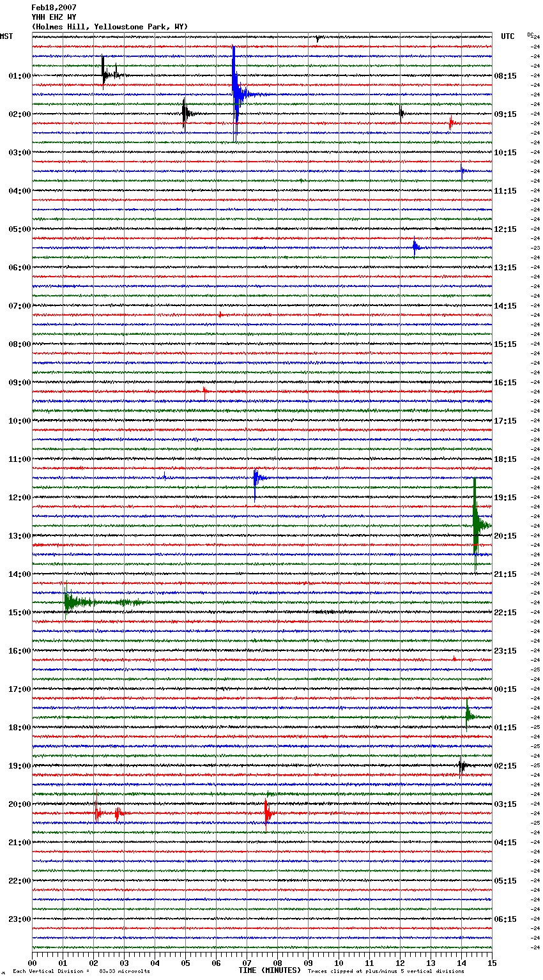The image size is (543, 980).
Task: Click the green spike on the 17:45 trace
Action: 468,716
